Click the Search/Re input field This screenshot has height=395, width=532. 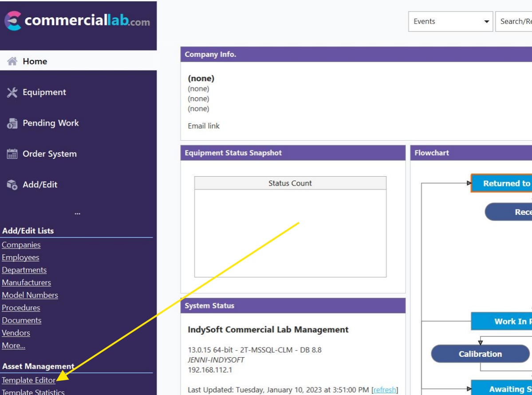pyautogui.click(x=515, y=21)
